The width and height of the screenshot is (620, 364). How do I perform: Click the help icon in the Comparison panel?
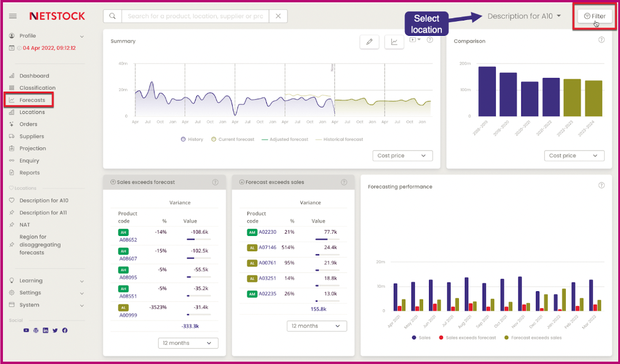(601, 40)
